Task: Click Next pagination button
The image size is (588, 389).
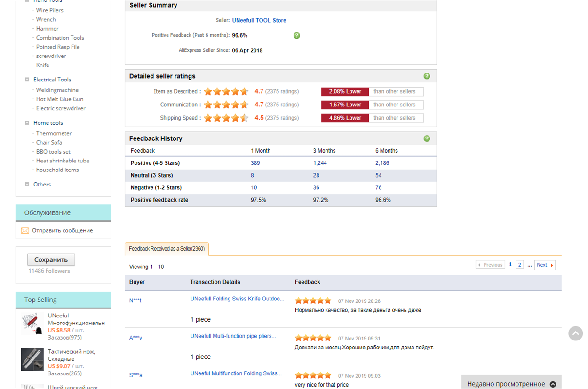Action: click(x=544, y=265)
